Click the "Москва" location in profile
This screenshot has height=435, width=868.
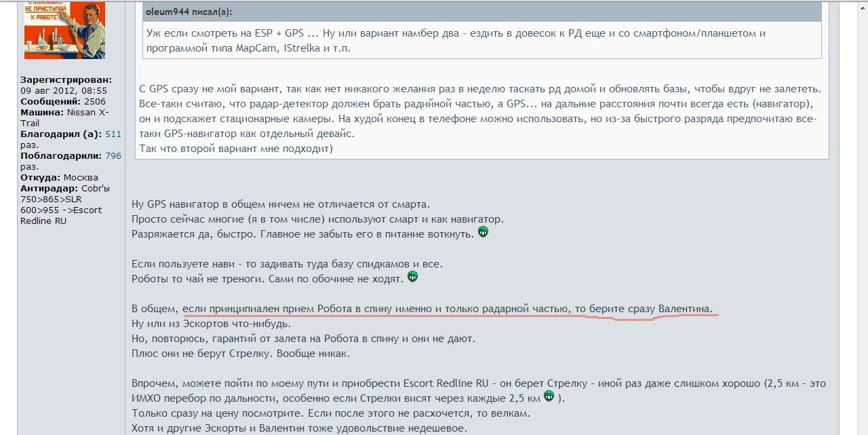pyautogui.click(x=81, y=178)
